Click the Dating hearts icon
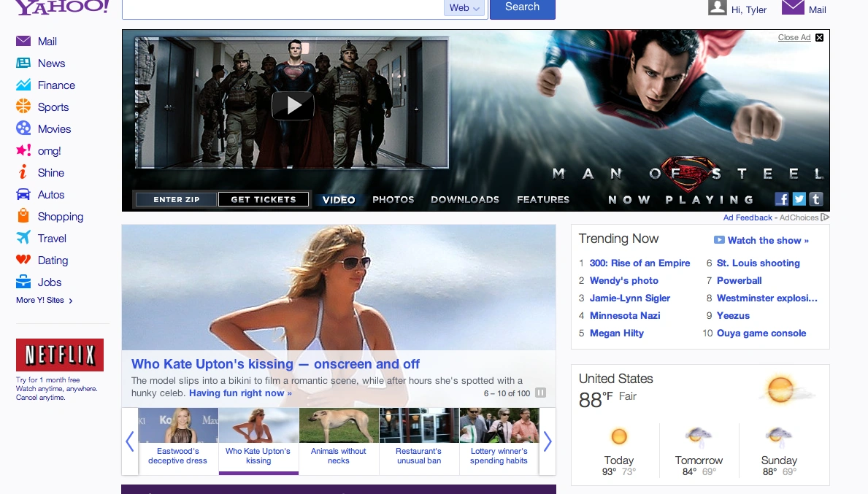This screenshot has height=494, width=868. click(23, 260)
